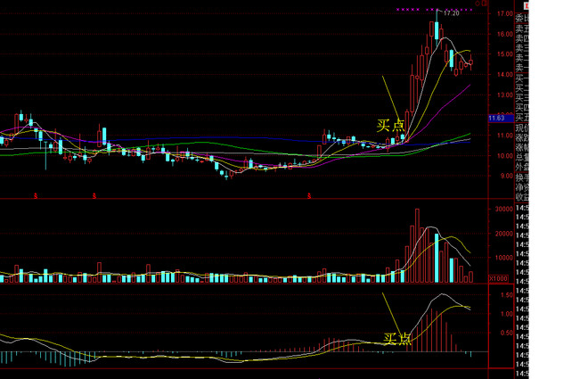This screenshot has height=379, width=588.
Task: Click the 委比 row in the quote panel
Action: 521,18
